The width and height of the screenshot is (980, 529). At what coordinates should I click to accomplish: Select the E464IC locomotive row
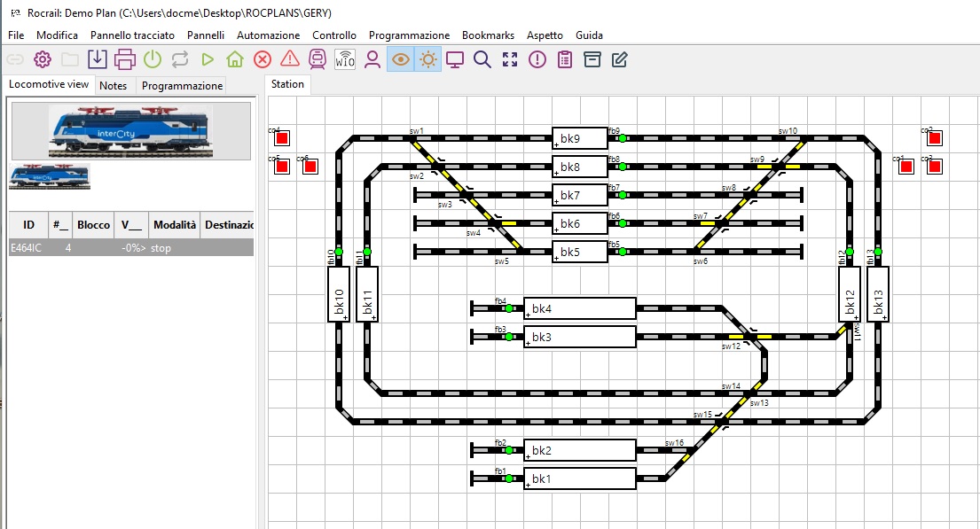click(130, 248)
